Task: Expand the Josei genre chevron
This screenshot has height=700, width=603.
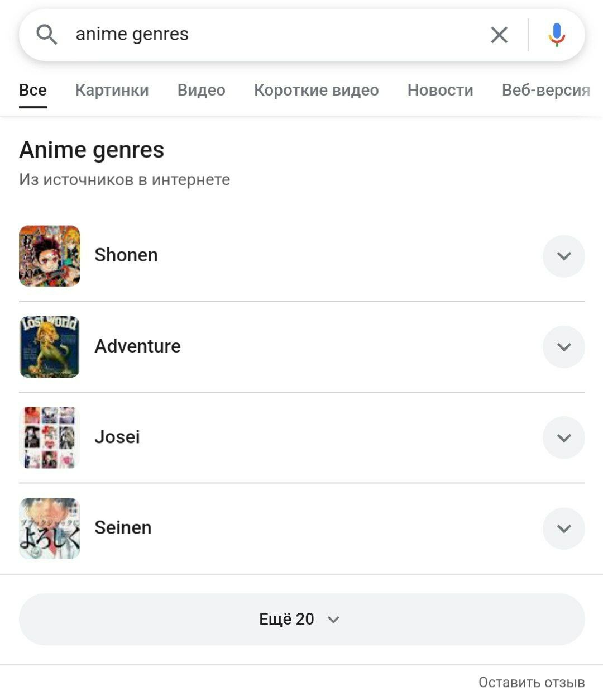Action: point(563,437)
